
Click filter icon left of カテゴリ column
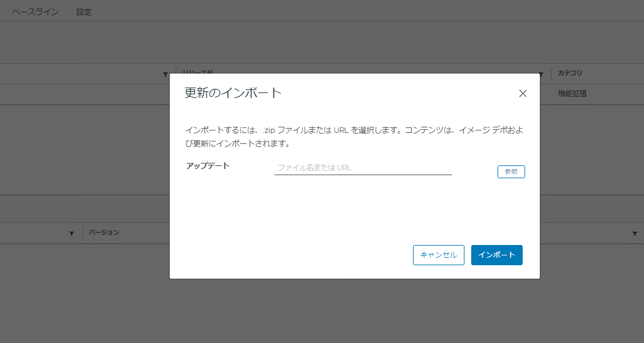541,74
